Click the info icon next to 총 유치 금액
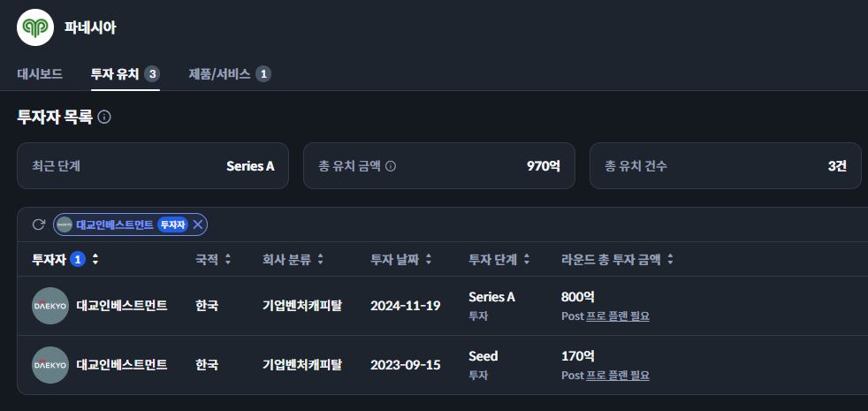Image resolution: width=868 pixels, height=411 pixels. tap(391, 165)
